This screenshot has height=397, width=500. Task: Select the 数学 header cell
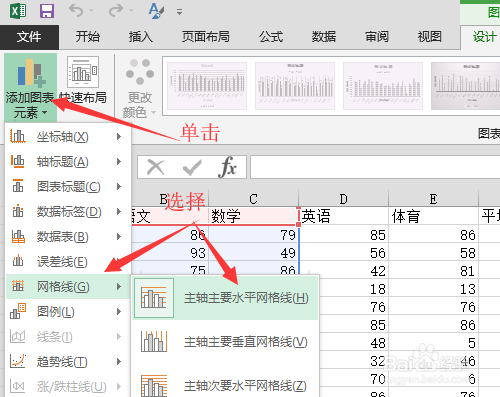[253, 216]
